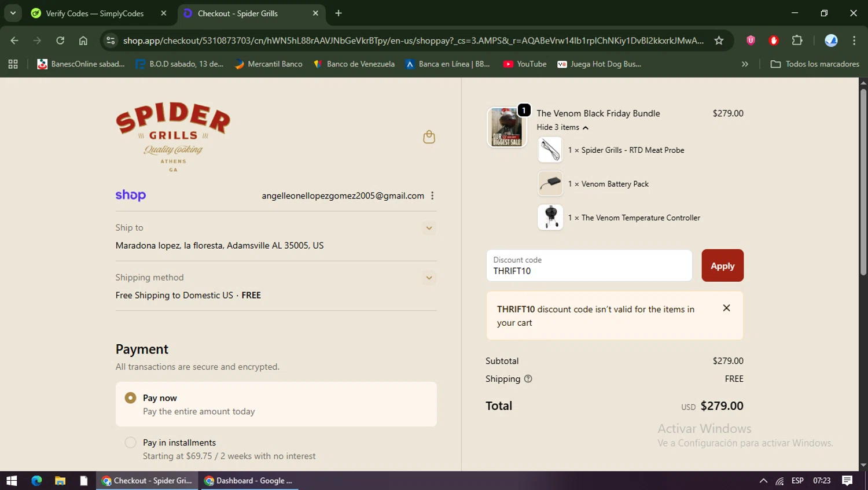Viewport: 868px width, 490px height.
Task: Click the white document taskbar icon
Action: coord(84,481)
